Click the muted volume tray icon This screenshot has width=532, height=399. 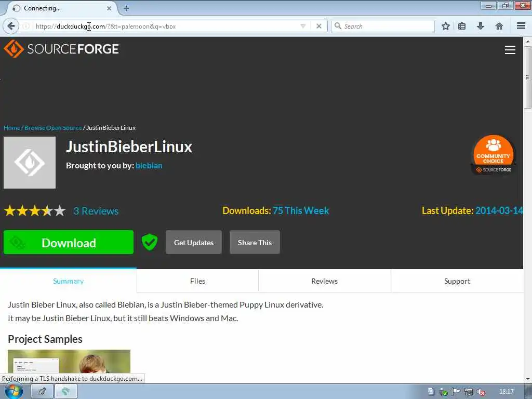pyautogui.click(x=481, y=392)
